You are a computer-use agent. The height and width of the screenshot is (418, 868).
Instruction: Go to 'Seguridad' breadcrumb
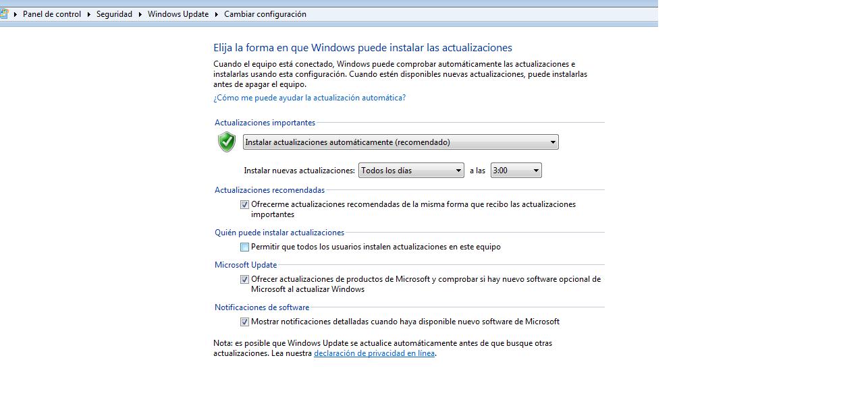114,14
